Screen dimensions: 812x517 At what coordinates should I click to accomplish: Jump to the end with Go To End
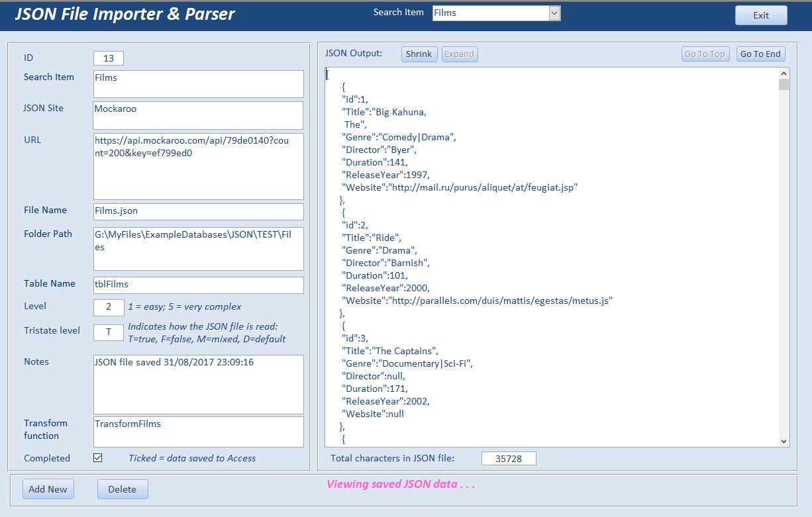(x=760, y=54)
